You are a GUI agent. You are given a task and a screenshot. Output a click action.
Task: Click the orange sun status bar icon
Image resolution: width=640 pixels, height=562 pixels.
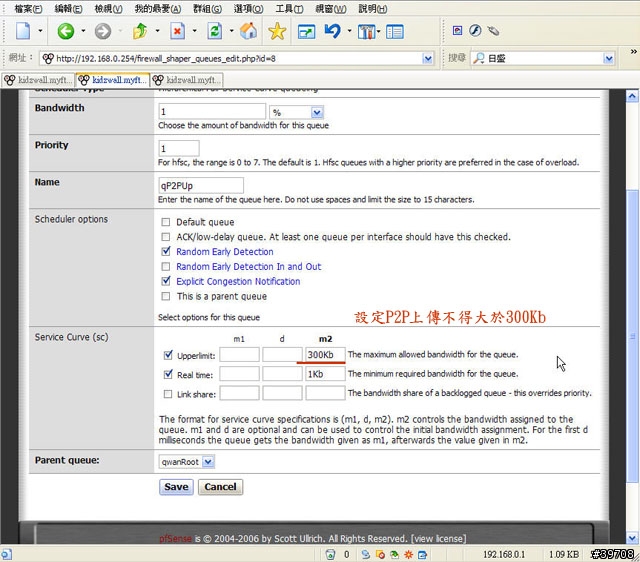coord(408,554)
